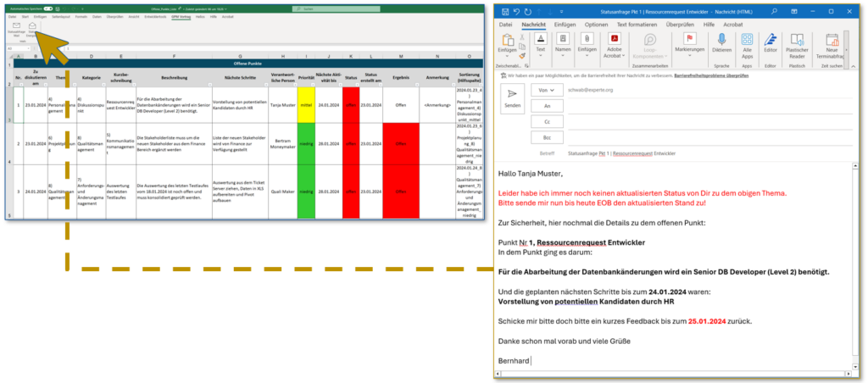Click the An recipient input field
Screen dimensions: 868x383
tap(709, 106)
